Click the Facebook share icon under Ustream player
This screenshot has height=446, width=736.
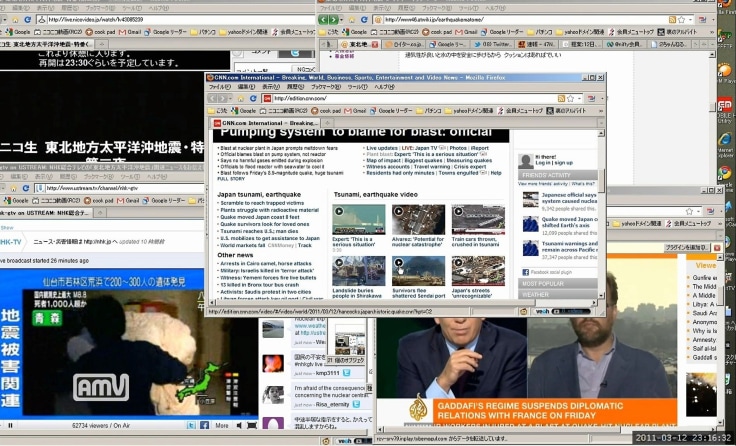[203, 425]
